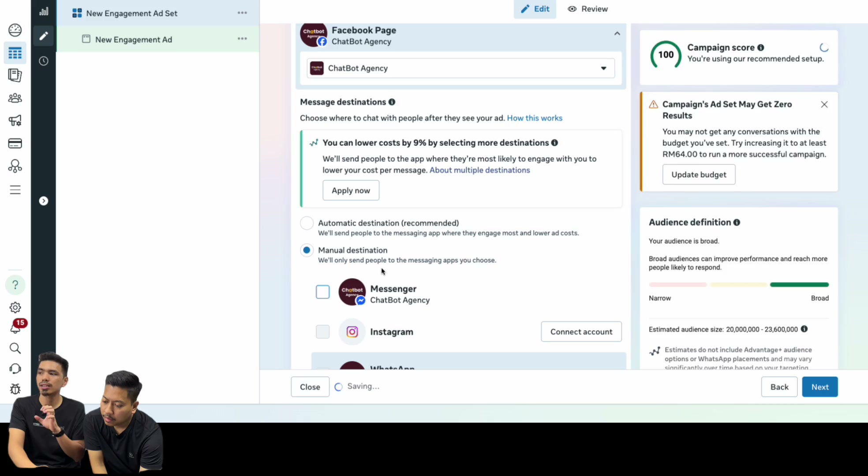
Task: Dismiss the Zero Results warning
Action: point(824,104)
